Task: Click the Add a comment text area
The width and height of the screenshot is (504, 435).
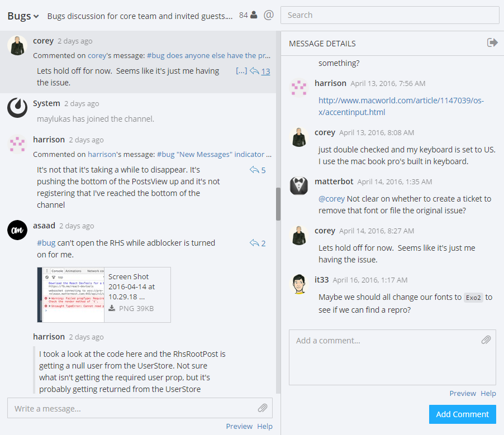Action: [392, 357]
